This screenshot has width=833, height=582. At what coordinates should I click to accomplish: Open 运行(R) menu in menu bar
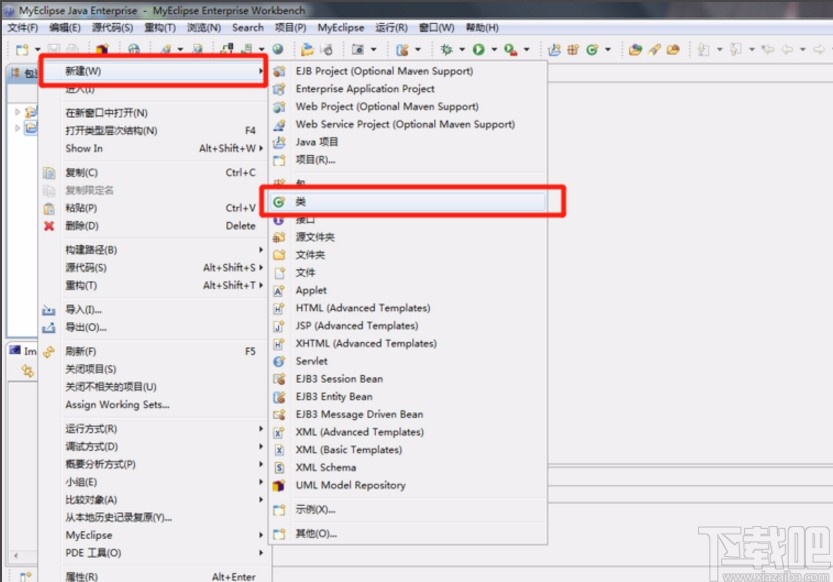click(x=392, y=28)
